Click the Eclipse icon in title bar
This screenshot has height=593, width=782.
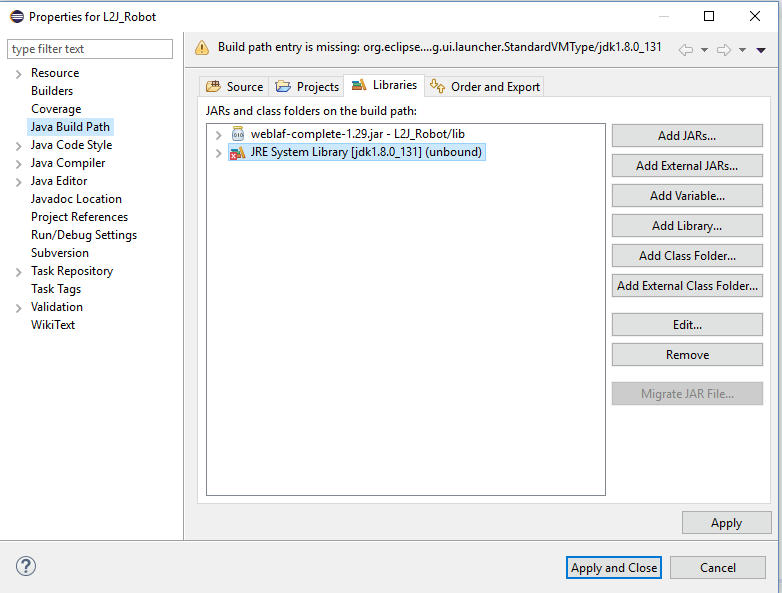coord(17,16)
